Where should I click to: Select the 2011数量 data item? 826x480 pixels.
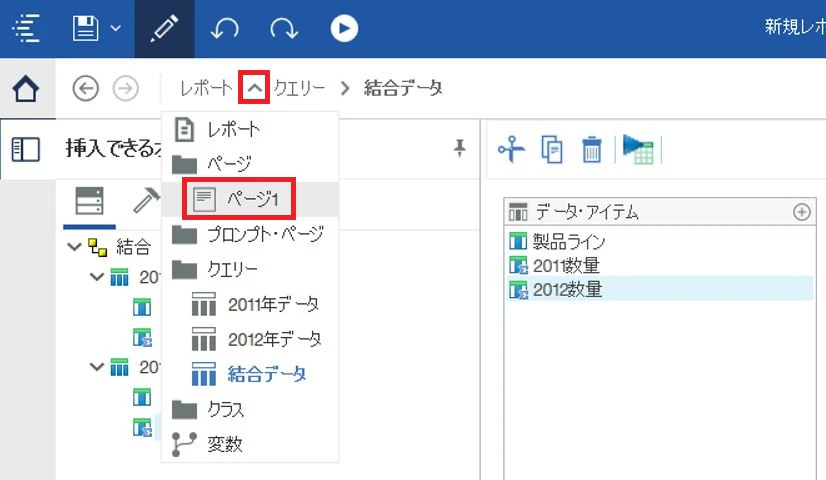[x=659, y=266]
